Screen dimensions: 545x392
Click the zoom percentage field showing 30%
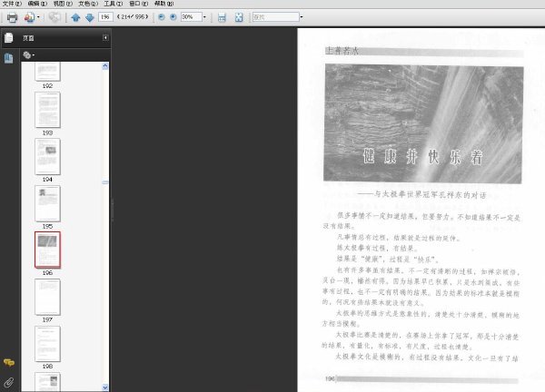click(191, 16)
